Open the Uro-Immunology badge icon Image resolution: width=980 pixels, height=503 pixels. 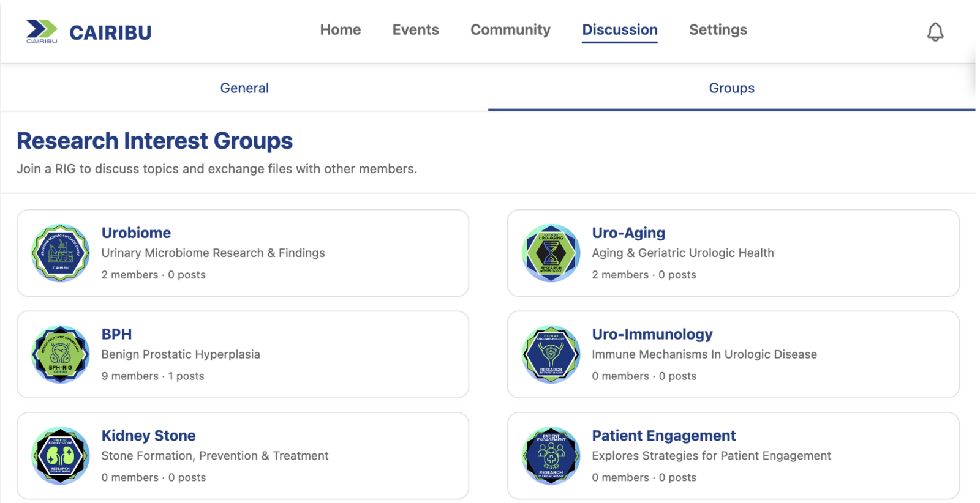(x=551, y=354)
